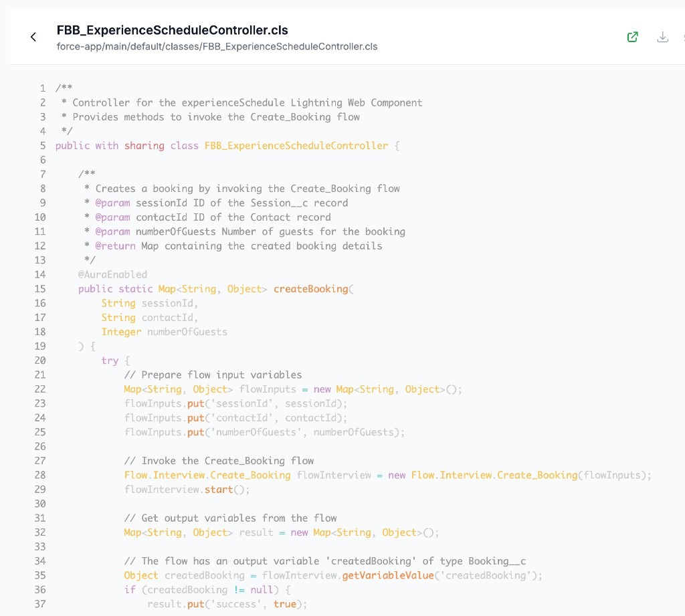Click the 'String contactId,' parameter line
Screen dimensions: 685x616
(x=150, y=318)
